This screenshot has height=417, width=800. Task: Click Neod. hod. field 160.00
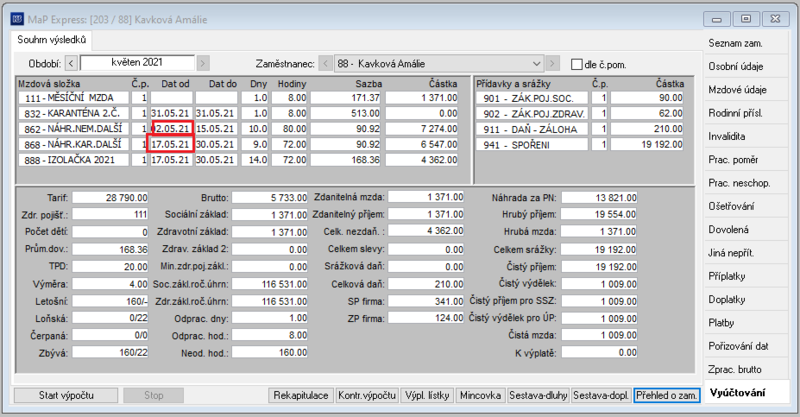click(x=270, y=353)
